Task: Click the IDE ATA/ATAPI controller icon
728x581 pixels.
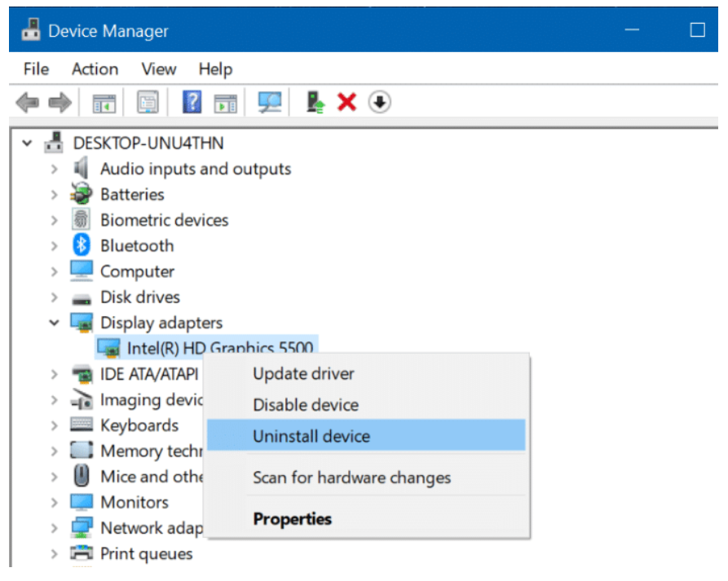Action: (82, 374)
